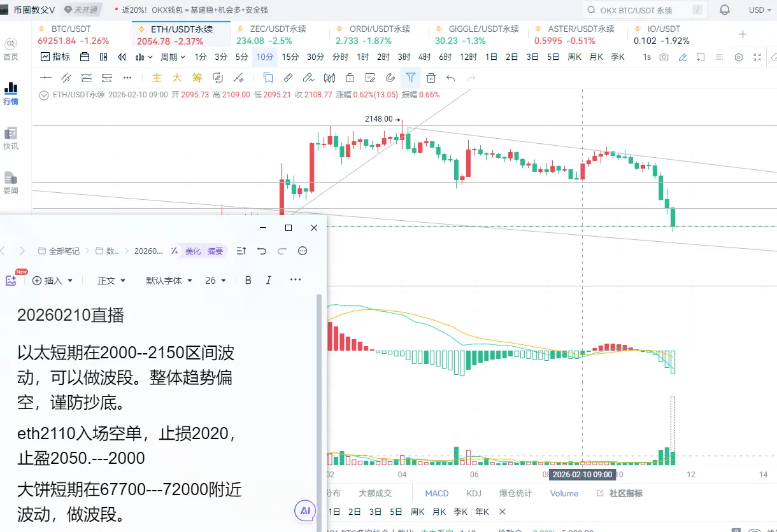Open more drawing tools ellipsis
This screenshot has width=777, height=532.
coord(127,78)
